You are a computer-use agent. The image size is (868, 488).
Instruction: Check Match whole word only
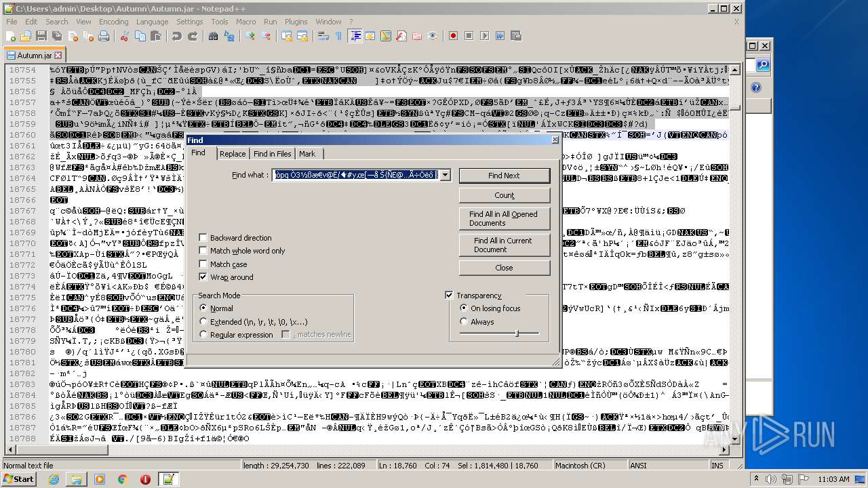[242, 251]
